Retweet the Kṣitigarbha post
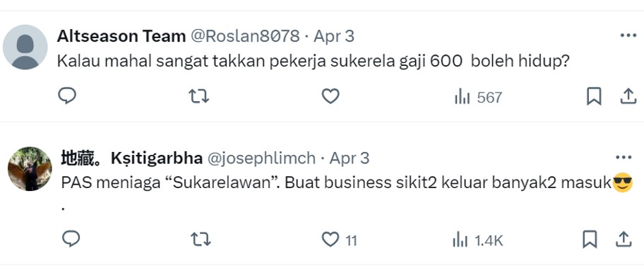 [201, 239]
